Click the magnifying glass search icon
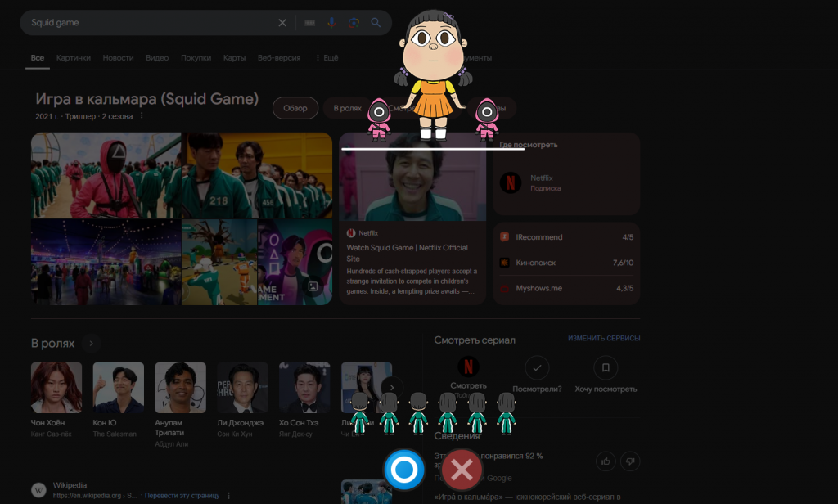 tap(376, 22)
